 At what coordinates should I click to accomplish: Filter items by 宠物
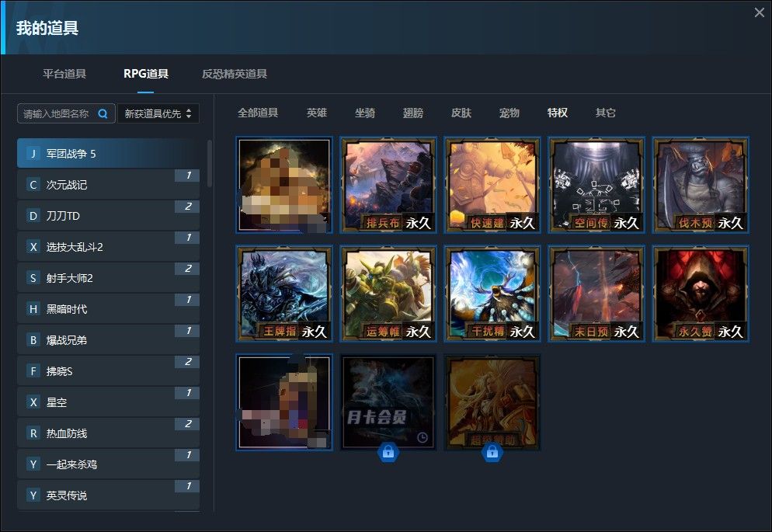click(x=509, y=113)
